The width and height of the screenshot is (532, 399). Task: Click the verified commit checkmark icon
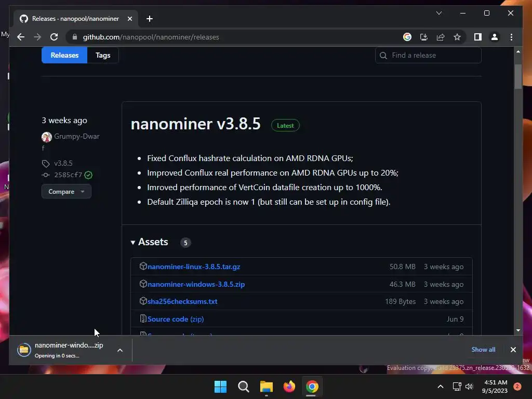(x=88, y=175)
